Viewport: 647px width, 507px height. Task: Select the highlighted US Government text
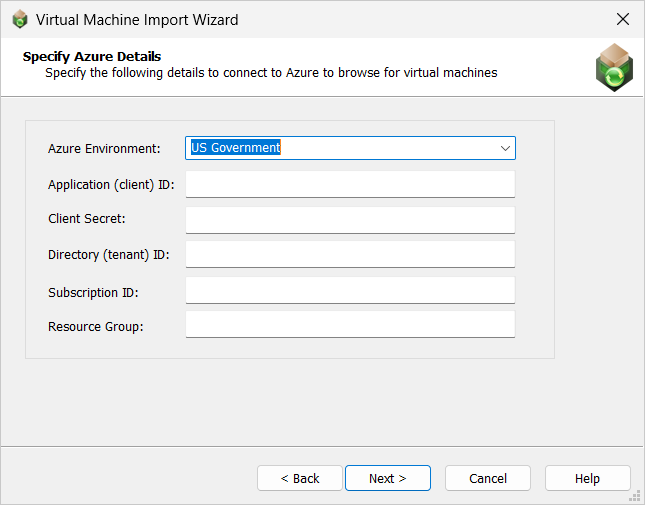(x=236, y=148)
